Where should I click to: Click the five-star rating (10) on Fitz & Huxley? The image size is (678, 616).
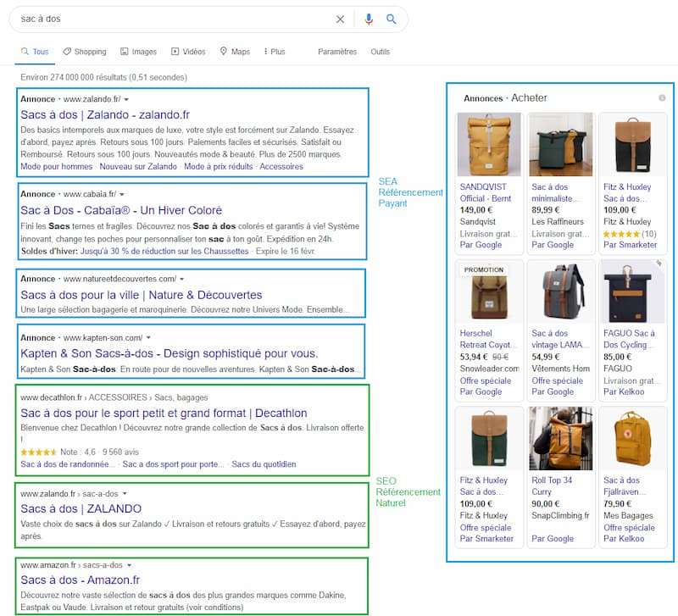coord(630,234)
